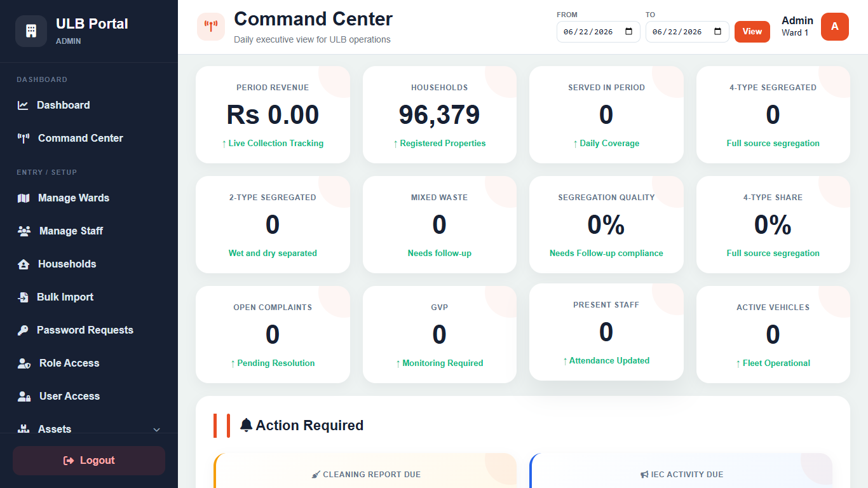This screenshot has width=868, height=488.
Task: Click the Password Requests key icon
Action: (23, 330)
